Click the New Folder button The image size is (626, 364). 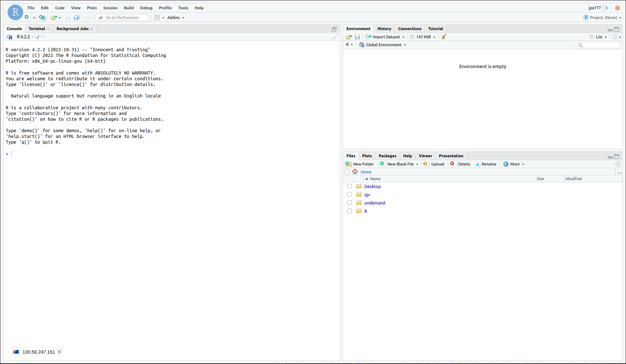360,164
